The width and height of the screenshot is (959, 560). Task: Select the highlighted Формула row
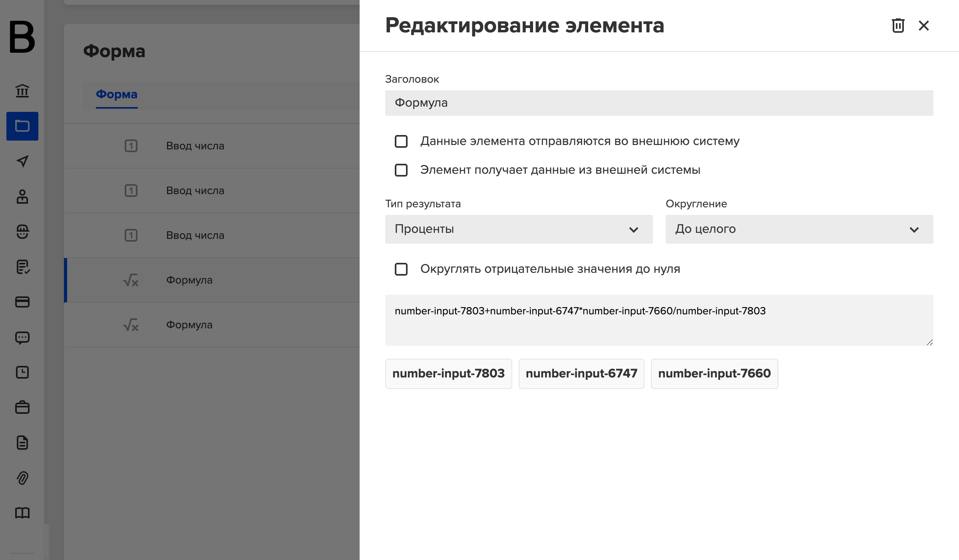tap(212, 280)
